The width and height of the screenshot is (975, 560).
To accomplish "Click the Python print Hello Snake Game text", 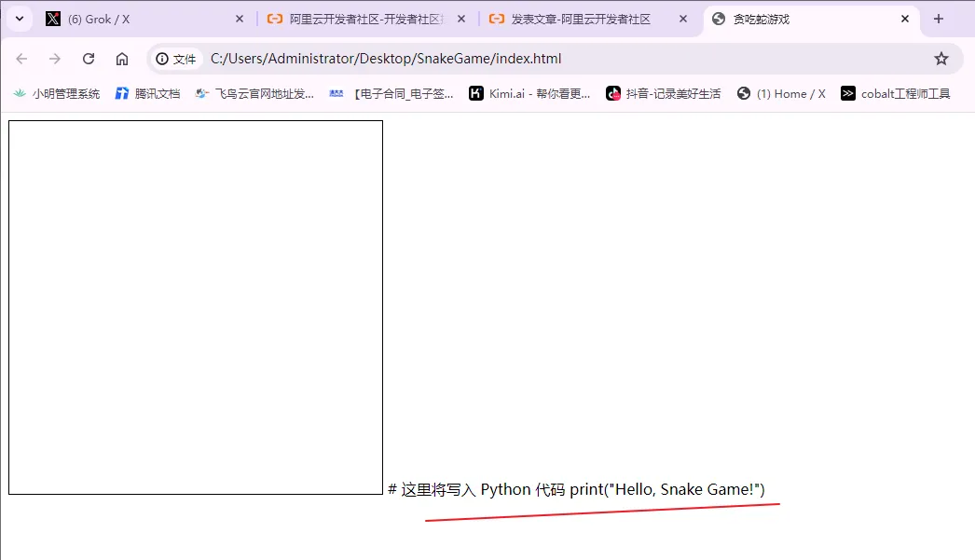I will tap(576, 490).
